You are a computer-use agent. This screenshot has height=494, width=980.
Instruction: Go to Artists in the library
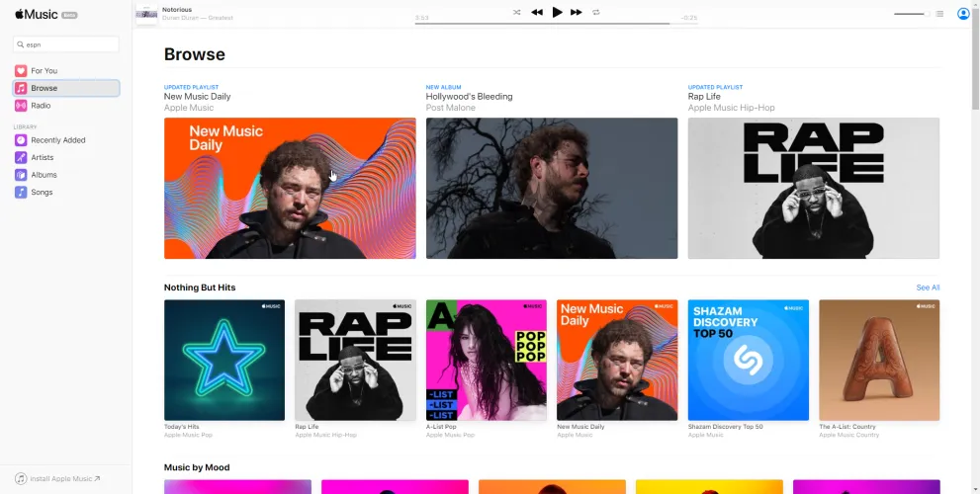(x=43, y=157)
